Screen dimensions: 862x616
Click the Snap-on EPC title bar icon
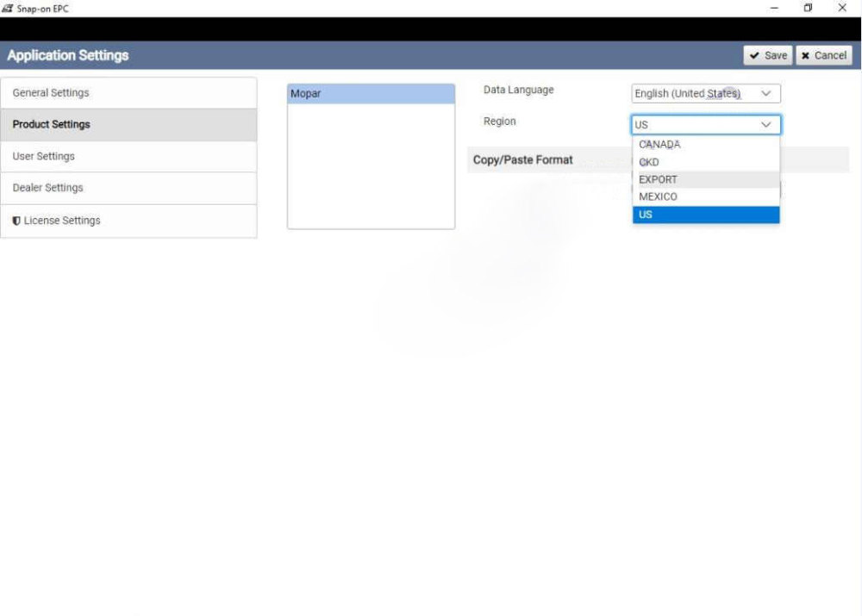point(7,9)
